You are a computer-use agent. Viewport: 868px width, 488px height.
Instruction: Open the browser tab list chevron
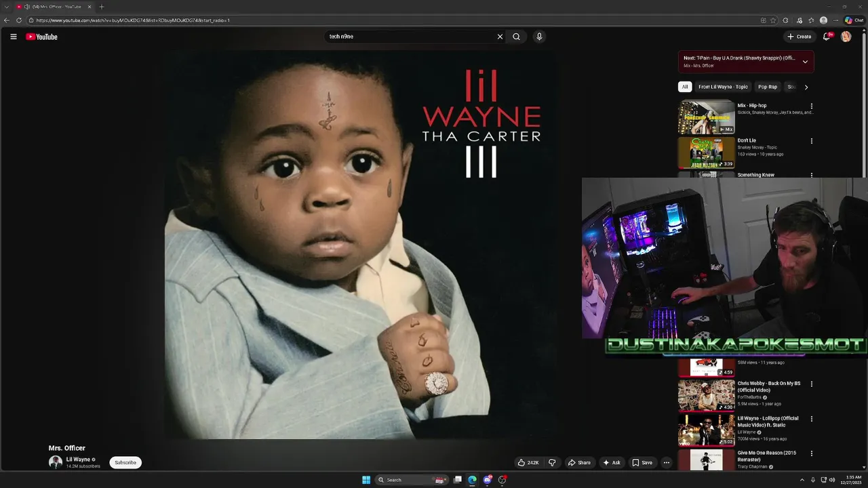pos(6,7)
